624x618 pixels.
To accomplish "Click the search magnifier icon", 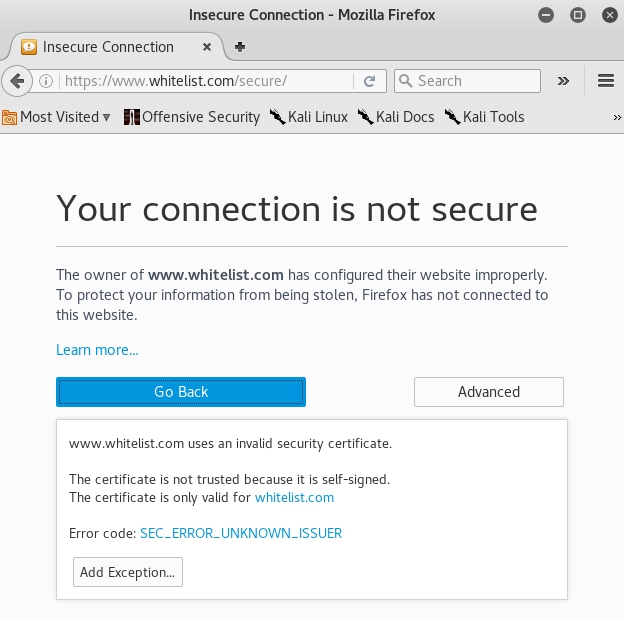I will 405,81.
